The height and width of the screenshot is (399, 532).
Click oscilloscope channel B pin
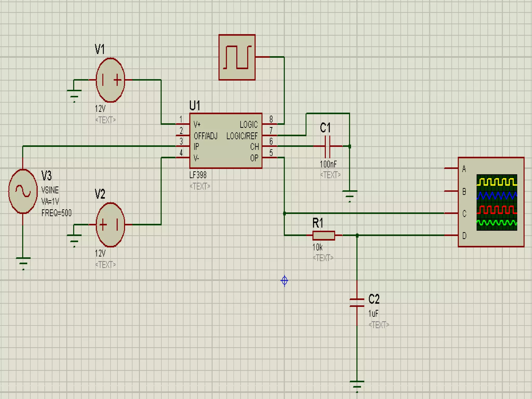(451, 191)
